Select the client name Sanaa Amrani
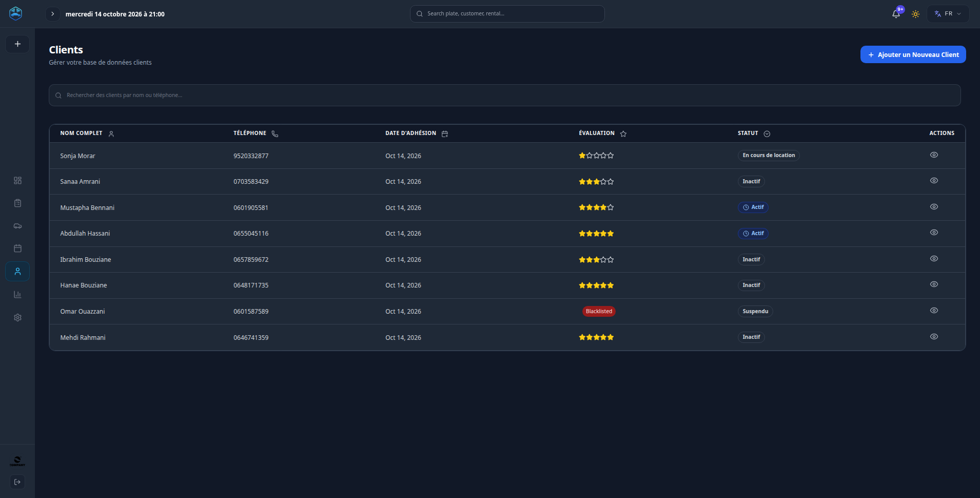 (80, 182)
